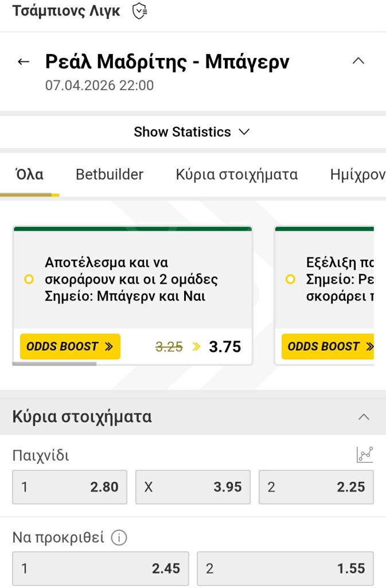The image size is (386, 588).
Task: Click the horizontal scroll indicator under boost cards
Action: [55, 365]
